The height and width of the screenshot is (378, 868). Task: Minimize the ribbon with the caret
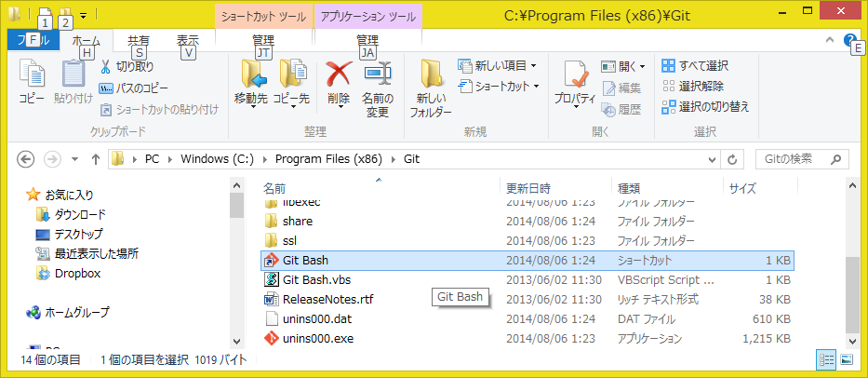(x=830, y=40)
